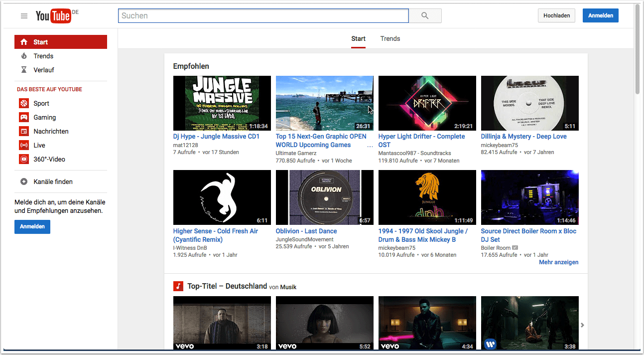Select the Gaming controller icon

[24, 117]
